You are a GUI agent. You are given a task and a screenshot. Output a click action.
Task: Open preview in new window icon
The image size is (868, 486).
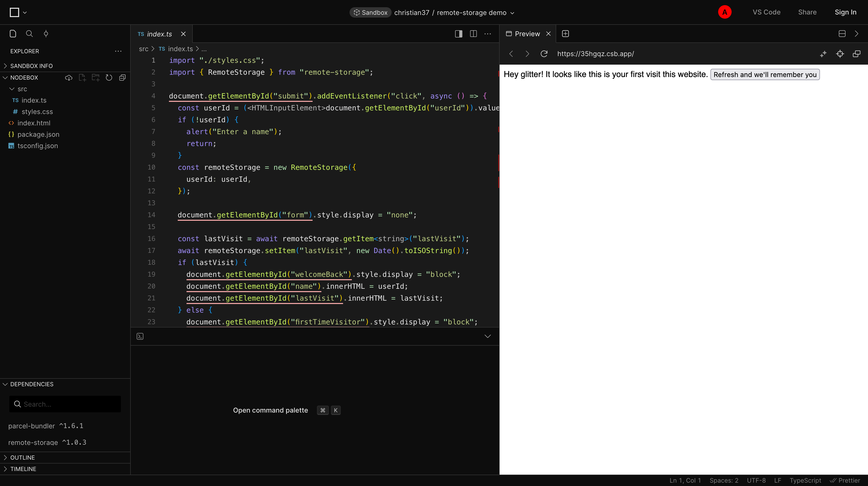click(857, 54)
